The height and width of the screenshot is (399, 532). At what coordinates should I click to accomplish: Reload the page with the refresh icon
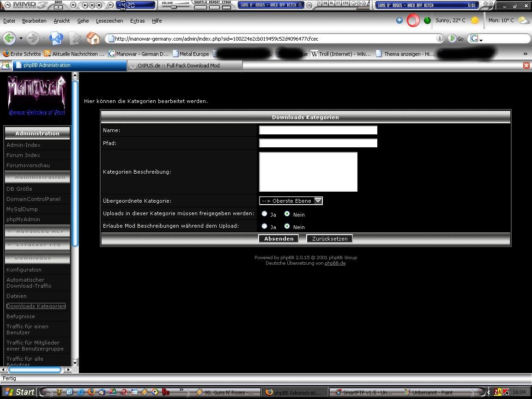pos(55,38)
